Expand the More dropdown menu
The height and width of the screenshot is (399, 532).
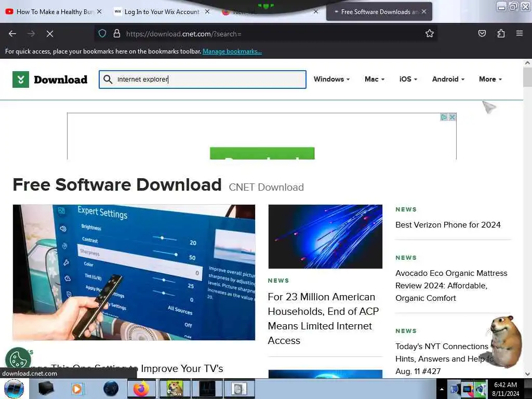pos(490,79)
